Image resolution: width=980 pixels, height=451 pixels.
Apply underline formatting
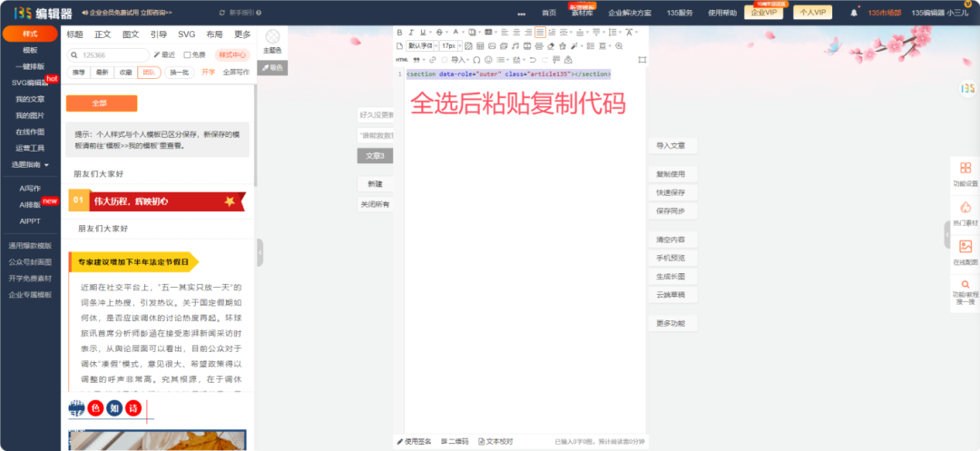[423, 32]
